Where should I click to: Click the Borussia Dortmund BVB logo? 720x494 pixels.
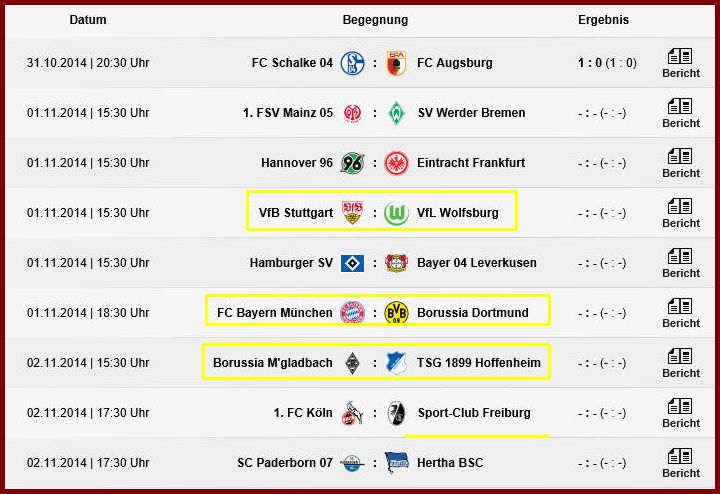tap(396, 313)
